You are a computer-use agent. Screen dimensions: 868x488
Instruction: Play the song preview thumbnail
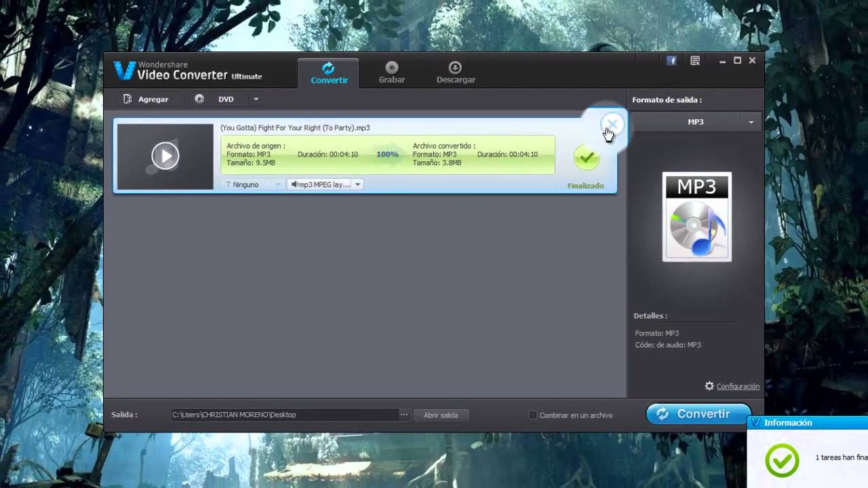click(x=165, y=156)
